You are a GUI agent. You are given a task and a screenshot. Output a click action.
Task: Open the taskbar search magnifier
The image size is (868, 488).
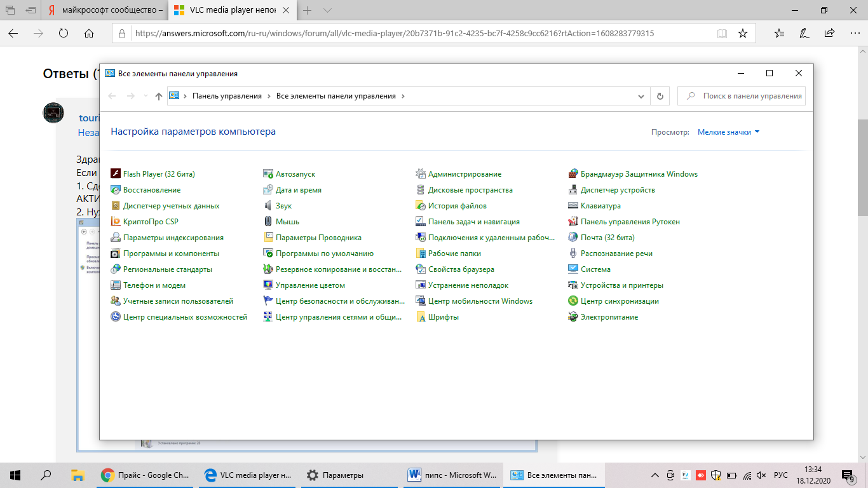(46, 475)
